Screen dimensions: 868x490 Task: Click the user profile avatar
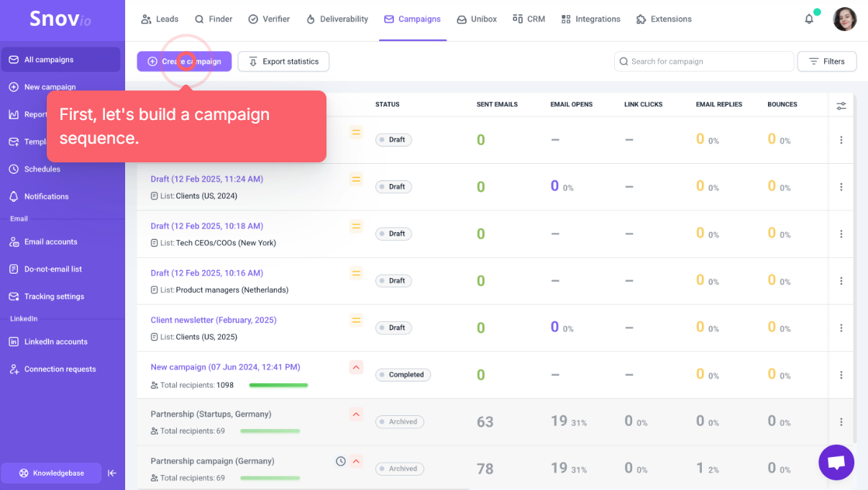844,19
